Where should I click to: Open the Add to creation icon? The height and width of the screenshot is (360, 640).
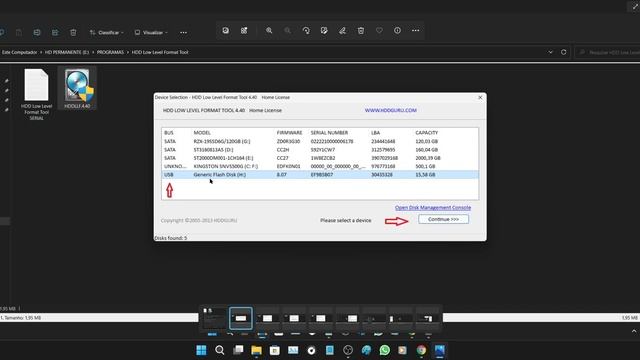(x=244, y=31)
